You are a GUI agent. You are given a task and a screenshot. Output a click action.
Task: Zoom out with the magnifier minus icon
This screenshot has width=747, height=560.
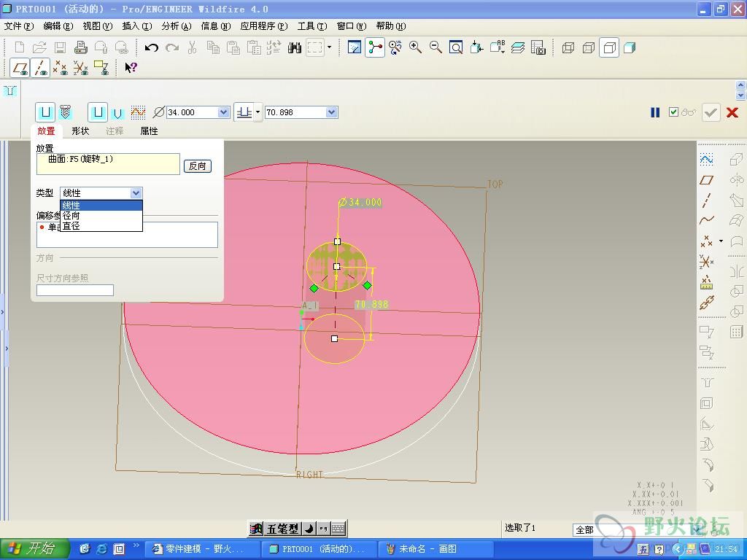tap(436, 47)
